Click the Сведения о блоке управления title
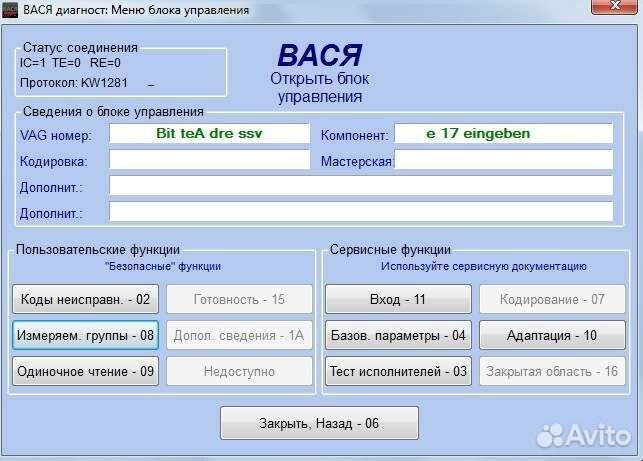The height and width of the screenshot is (461, 643). (113, 112)
